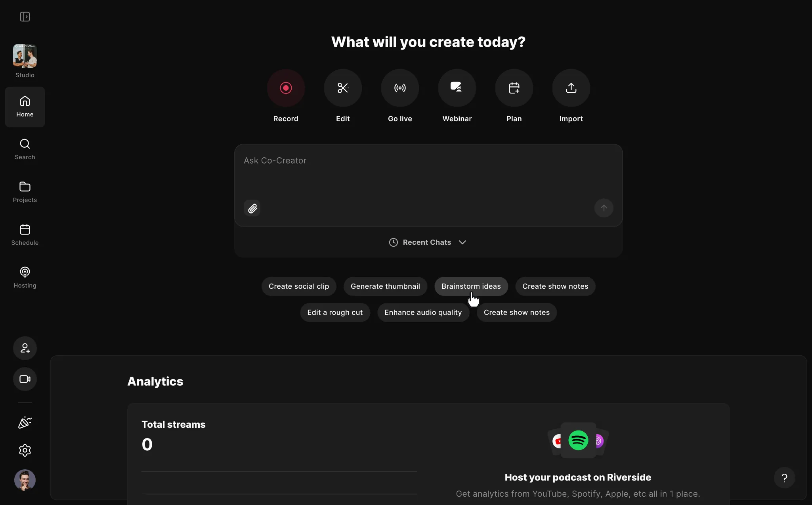Click the Plan calendar icon
The height and width of the screenshot is (505, 812).
pos(514,88)
